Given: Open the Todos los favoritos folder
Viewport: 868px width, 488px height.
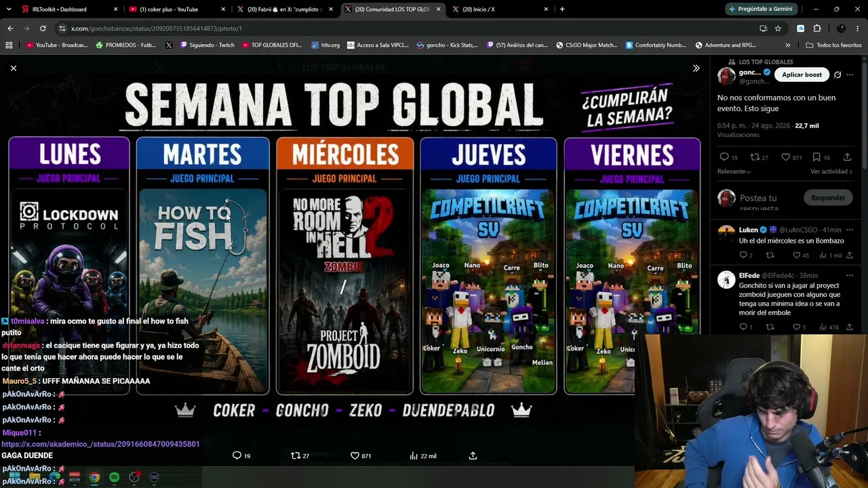Looking at the screenshot, I should pos(833,45).
